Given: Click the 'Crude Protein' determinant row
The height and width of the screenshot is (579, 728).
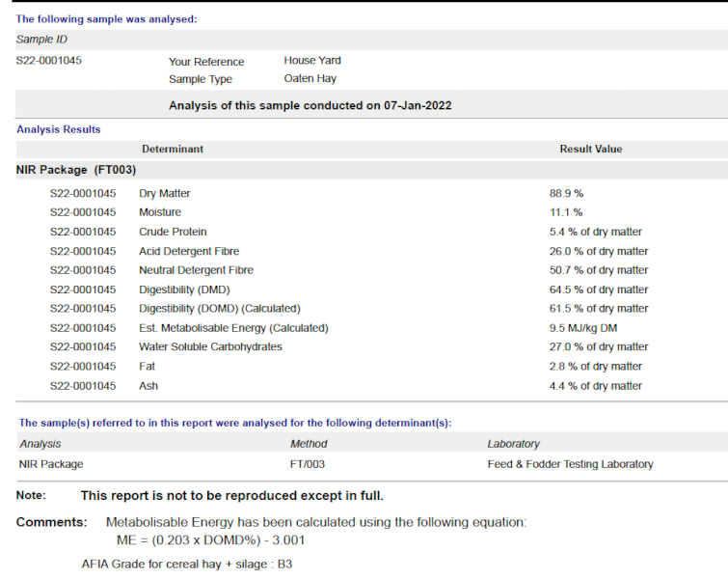Looking at the screenshot, I should click(173, 232).
